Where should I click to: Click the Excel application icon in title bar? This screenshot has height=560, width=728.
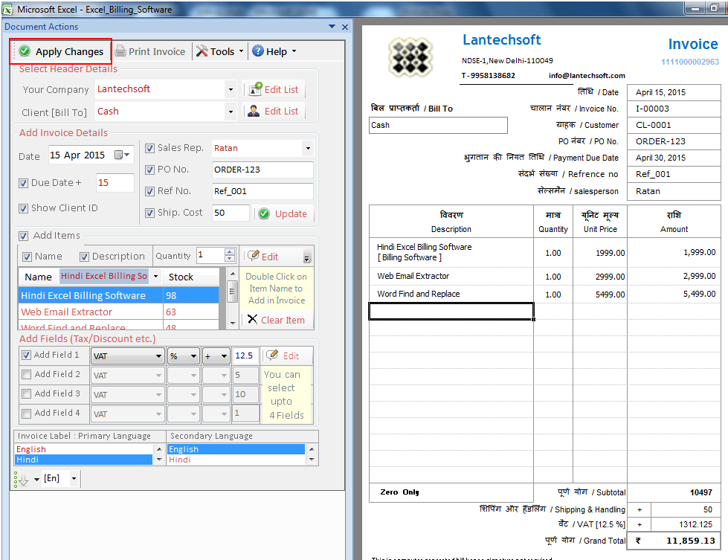(7, 9)
